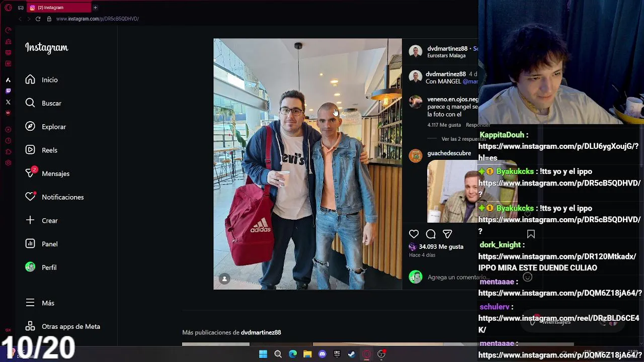Open X Twitter in Opera sidebar
This screenshot has height=362, width=644.
8,102
